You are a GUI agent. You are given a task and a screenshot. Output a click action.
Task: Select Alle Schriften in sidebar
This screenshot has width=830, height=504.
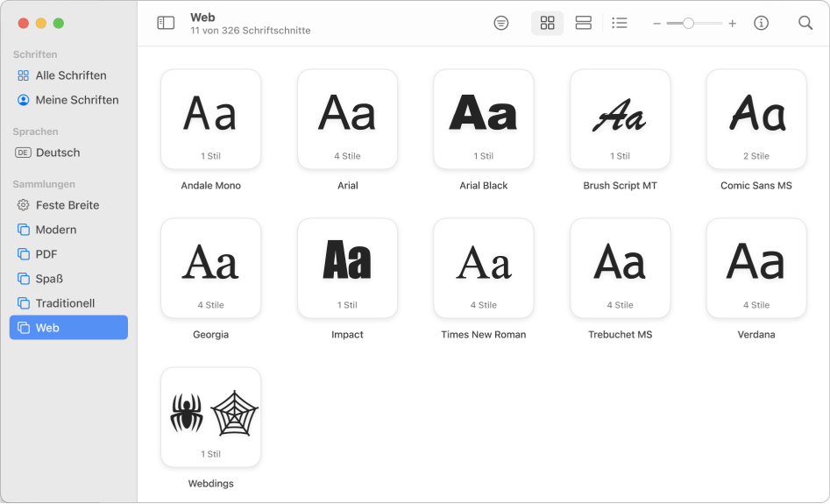pos(69,75)
